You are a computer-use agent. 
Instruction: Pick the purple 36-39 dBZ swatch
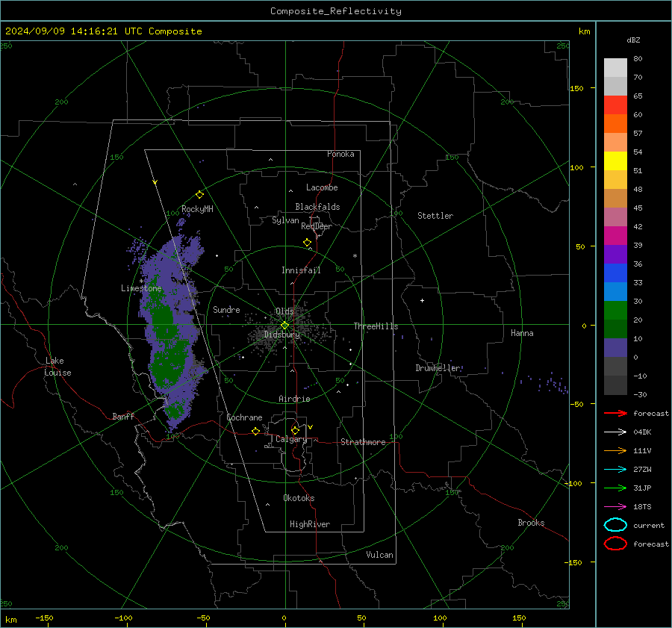coord(615,255)
